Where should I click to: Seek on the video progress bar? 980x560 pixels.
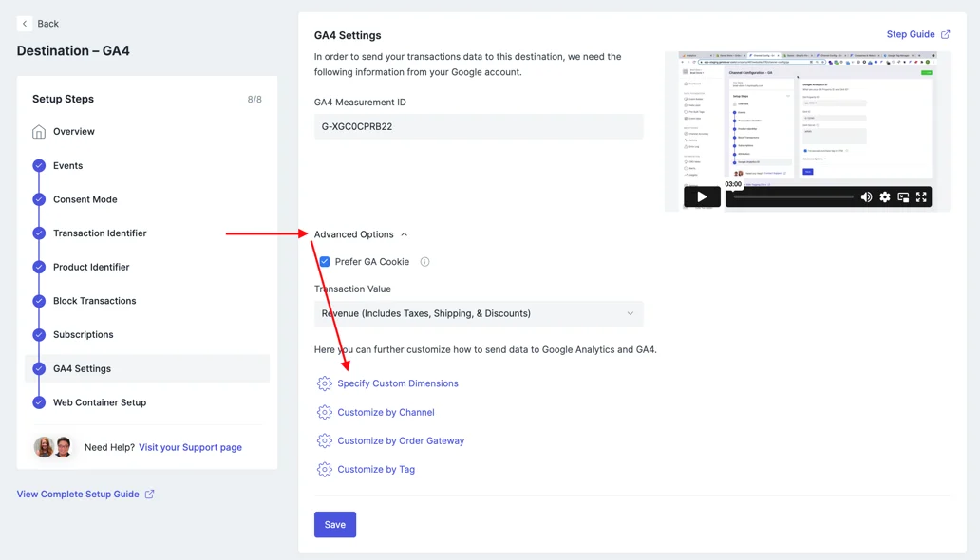tap(794, 196)
